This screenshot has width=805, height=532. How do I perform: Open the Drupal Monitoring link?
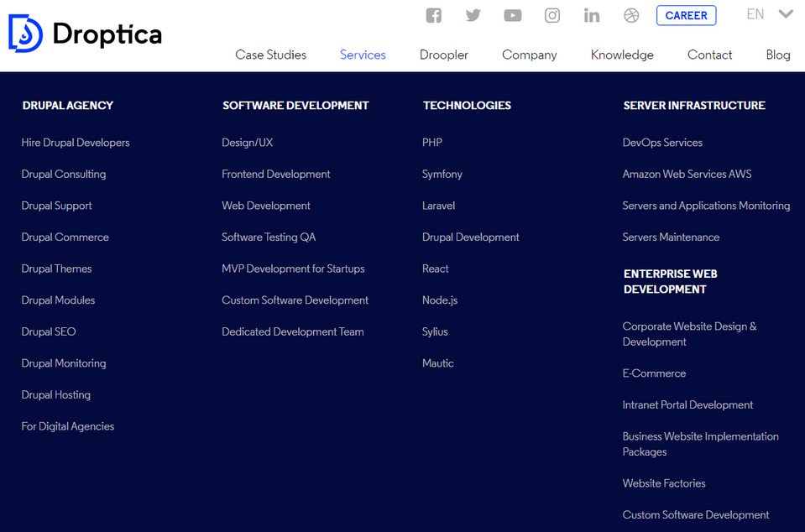pos(64,363)
